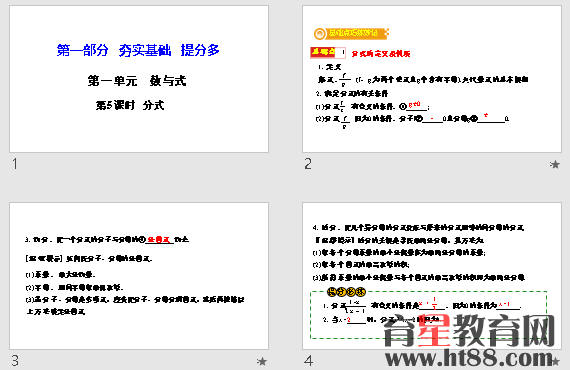Click the slide number 4 label

click(309, 361)
